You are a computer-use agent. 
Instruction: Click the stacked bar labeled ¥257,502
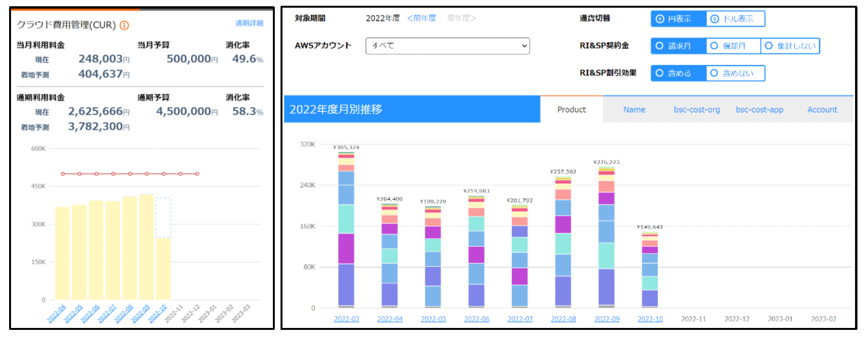pyautogui.click(x=563, y=242)
